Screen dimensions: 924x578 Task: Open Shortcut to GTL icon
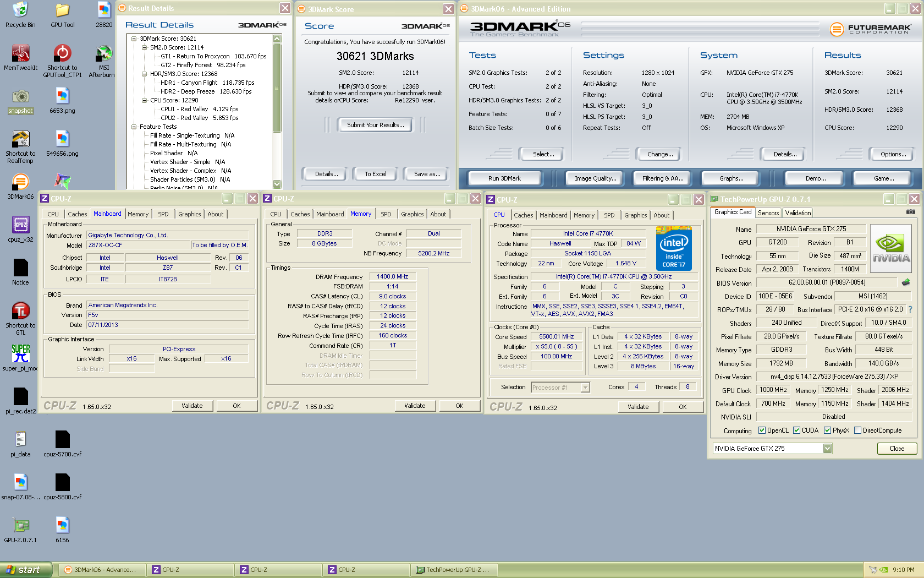20,319
